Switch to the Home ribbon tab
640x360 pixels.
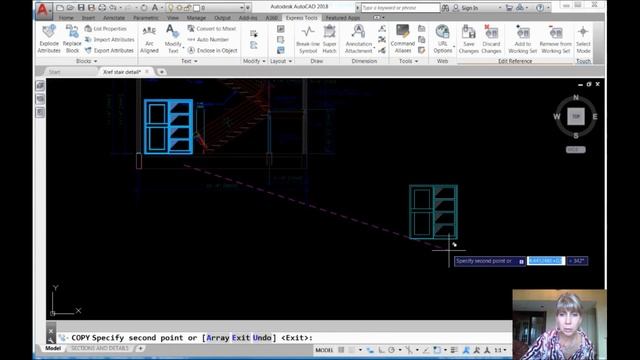point(66,18)
